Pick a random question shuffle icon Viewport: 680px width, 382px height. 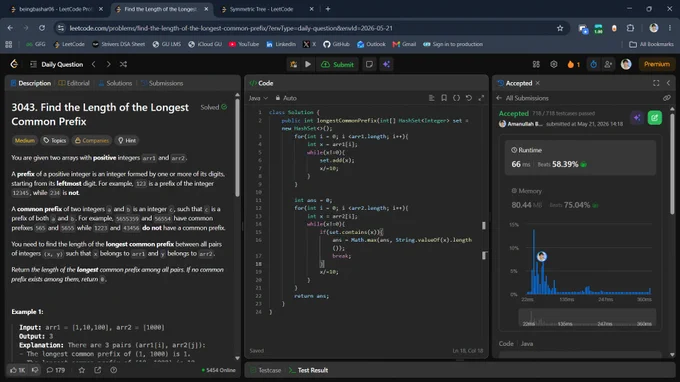(x=123, y=64)
